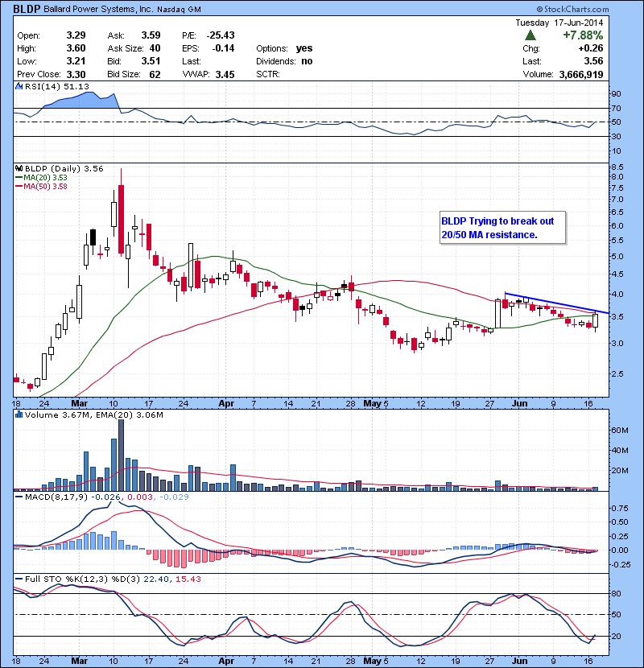Click the RSI area-chart icon beside RSI(14)
The image size is (644, 668).
pyautogui.click(x=19, y=86)
